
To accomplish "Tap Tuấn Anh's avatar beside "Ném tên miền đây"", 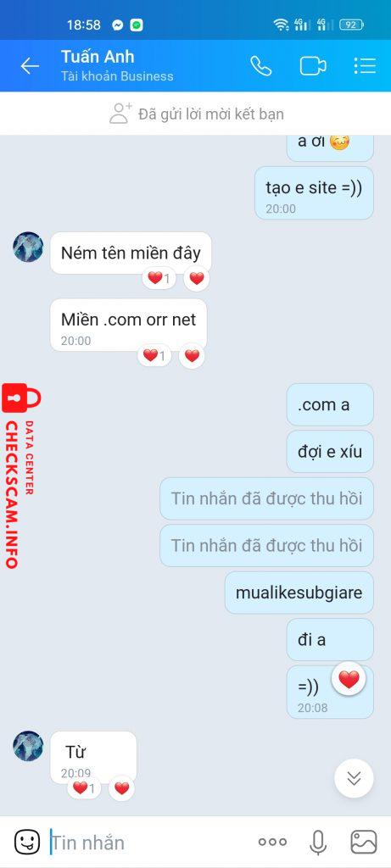I will [28, 247].
